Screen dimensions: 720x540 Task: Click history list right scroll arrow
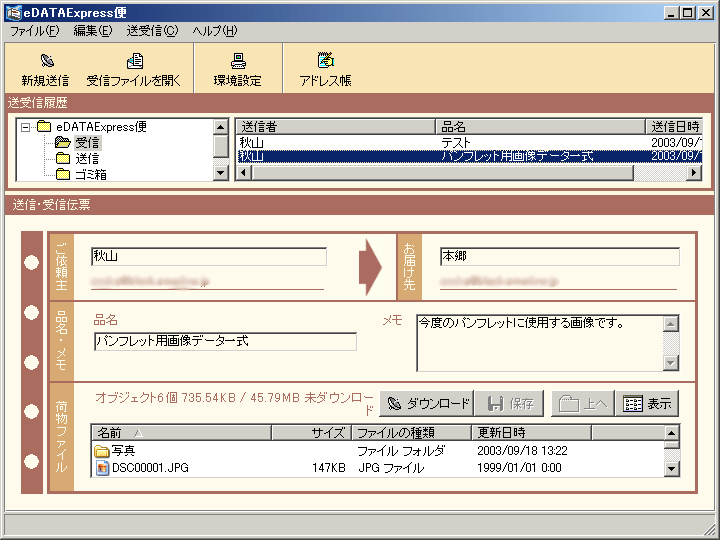tap(694, 173)
